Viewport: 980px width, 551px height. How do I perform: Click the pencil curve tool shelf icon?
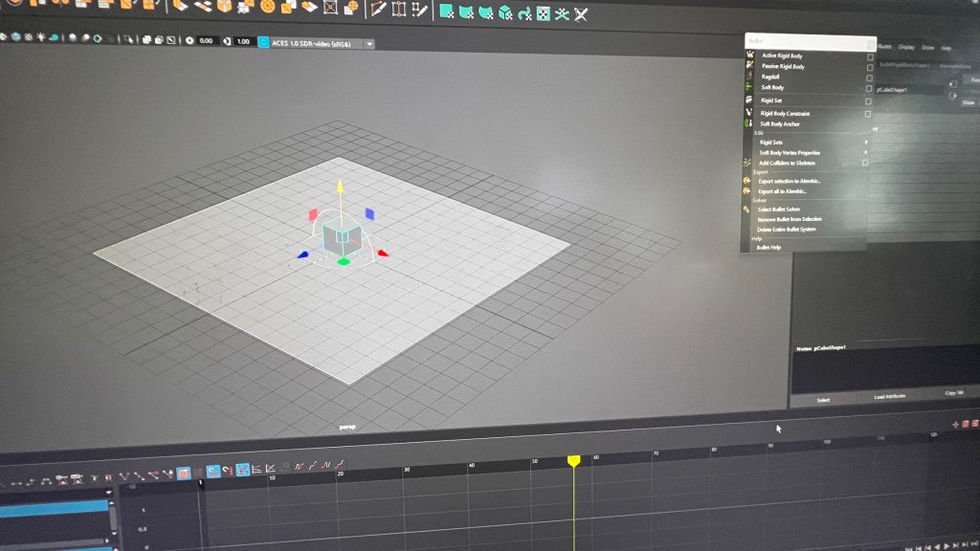[x=378, y=9]
